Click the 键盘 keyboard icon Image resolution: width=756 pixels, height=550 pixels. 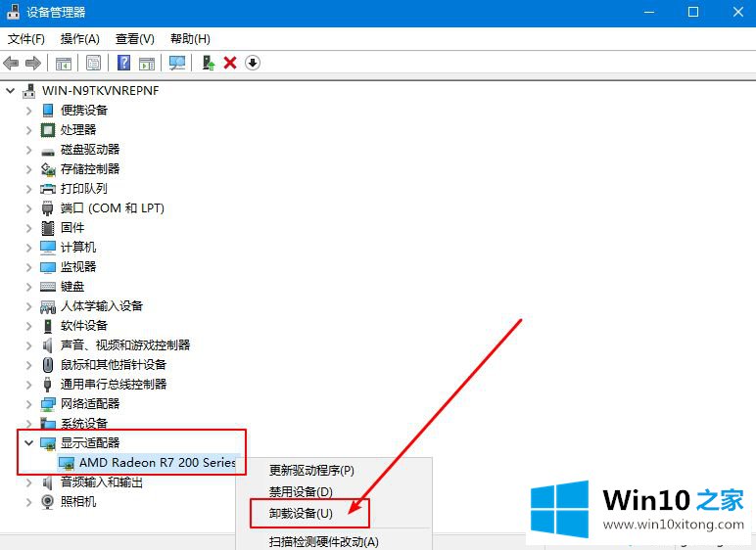pyautogui.click(x=48, y=287)
